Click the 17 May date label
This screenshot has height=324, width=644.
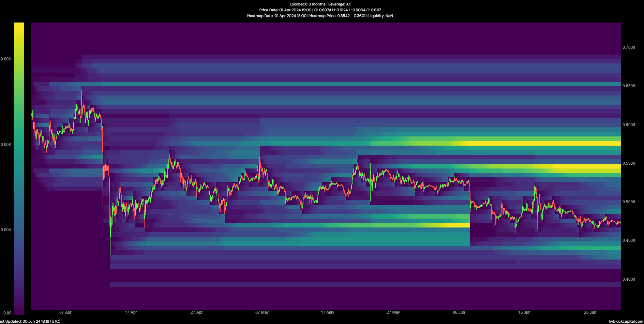(328, 312)
